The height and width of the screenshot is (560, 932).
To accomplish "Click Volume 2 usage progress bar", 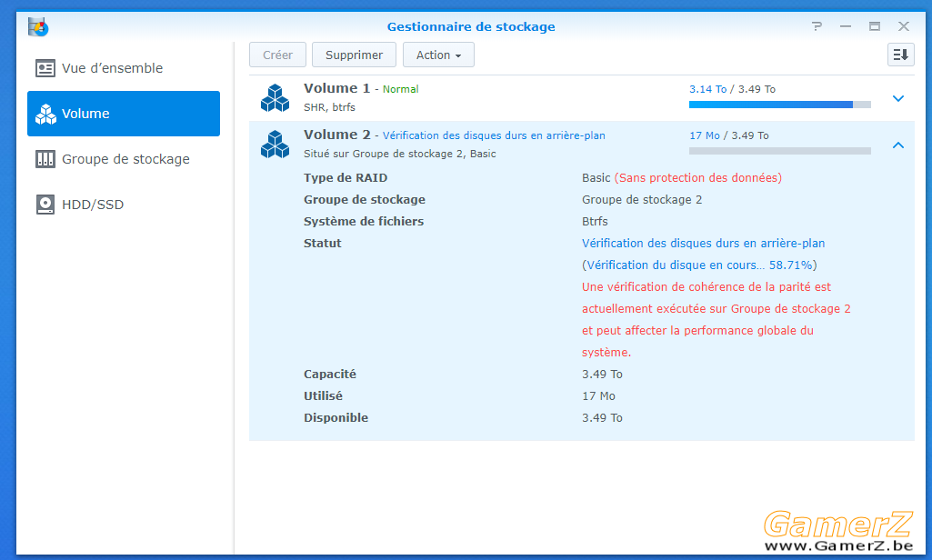I will 780,151.
